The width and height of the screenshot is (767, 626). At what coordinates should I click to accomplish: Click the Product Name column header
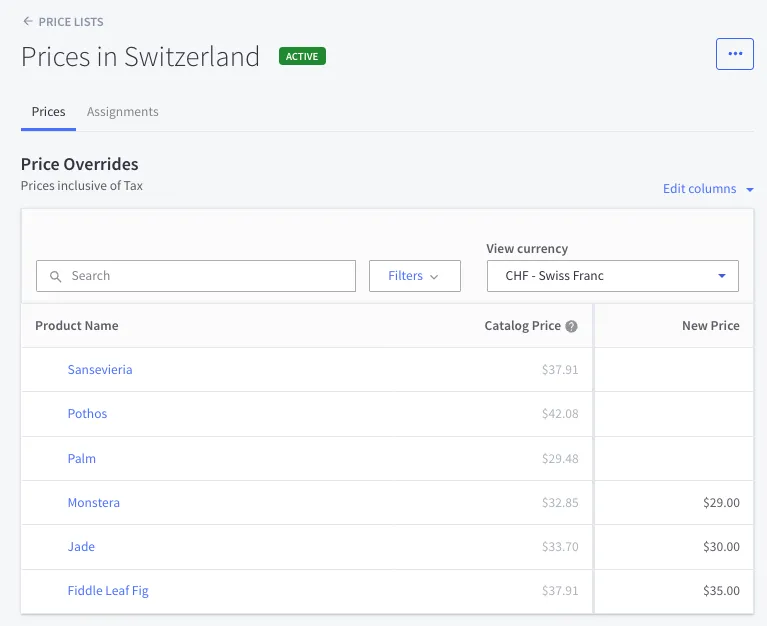(x=77, y=326)
